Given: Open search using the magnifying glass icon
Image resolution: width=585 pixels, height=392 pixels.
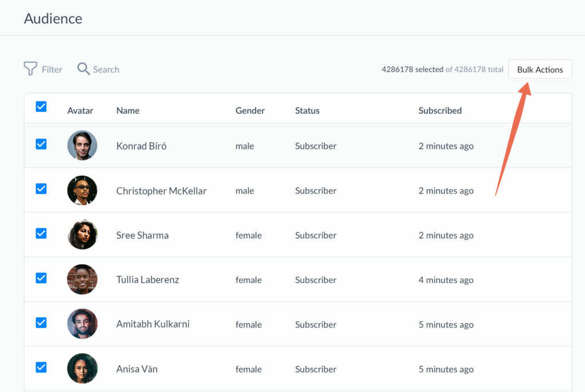Looking at the screenshot, I should (83, 68).
